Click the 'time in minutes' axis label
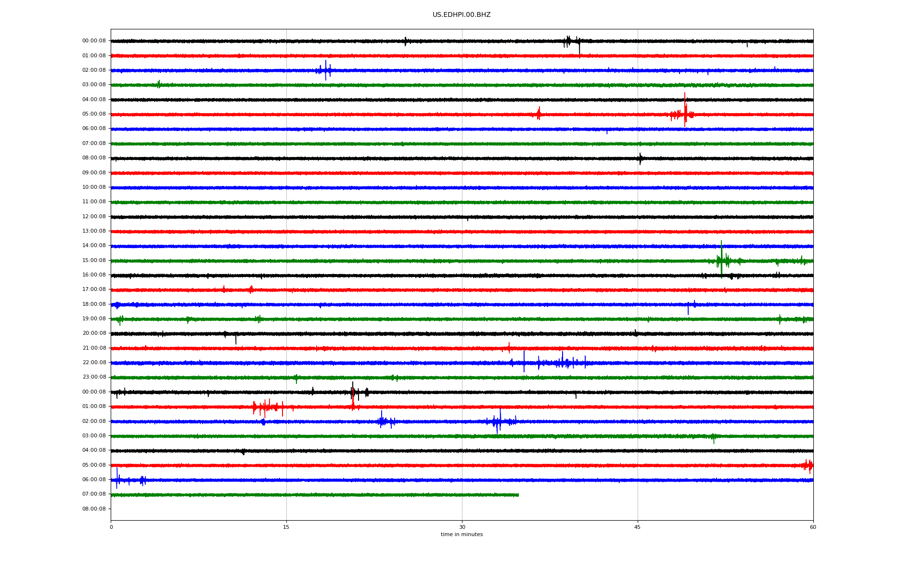The width and height of the screenshot is (924, 578). coord(461,534)
